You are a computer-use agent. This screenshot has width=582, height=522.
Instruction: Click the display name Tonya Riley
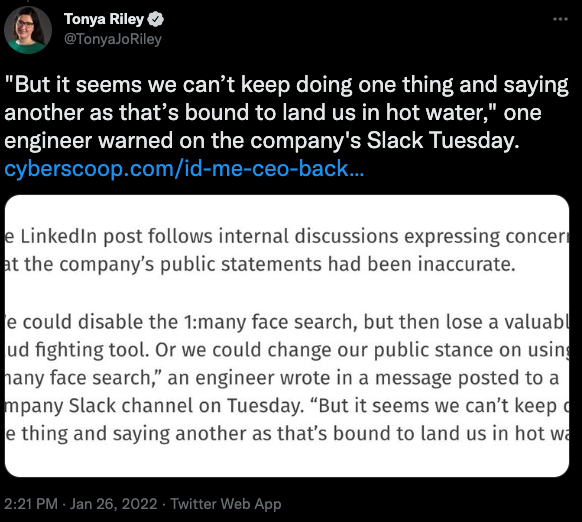tap(104, 19)
